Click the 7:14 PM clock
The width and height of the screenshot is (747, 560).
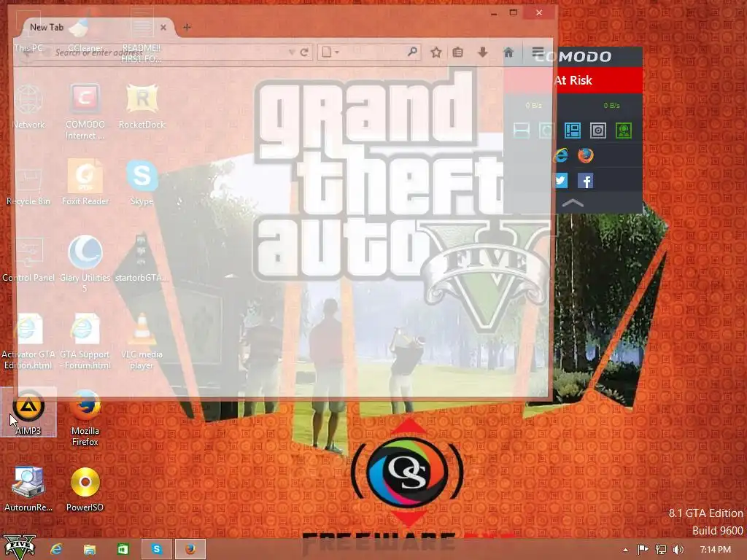715,550
